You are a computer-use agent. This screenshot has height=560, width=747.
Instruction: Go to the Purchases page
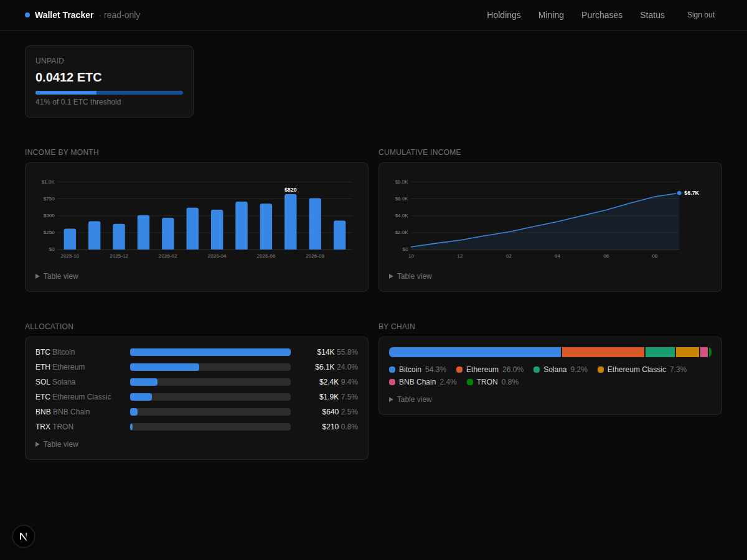coord(602,15)
